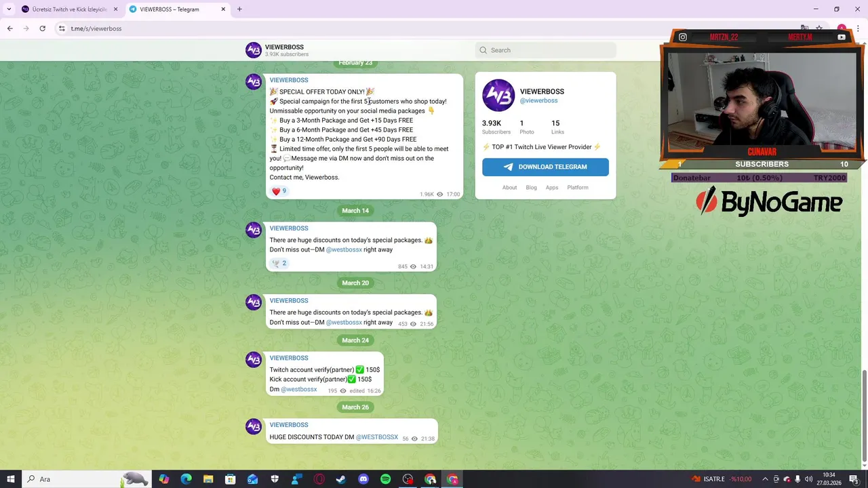Open Microsoft Edge from the taskbar
This screenshot has width=868, height=488.
pos(186,479)
